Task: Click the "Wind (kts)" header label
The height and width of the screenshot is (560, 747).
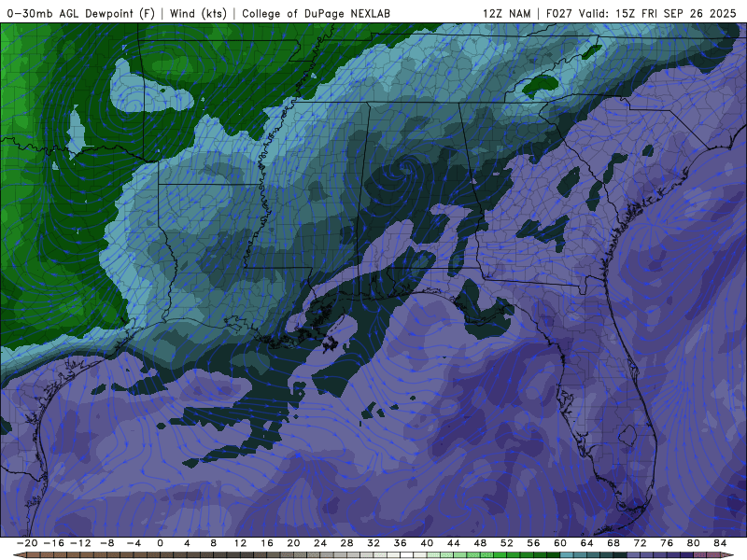Action: (x=198, y=13)
